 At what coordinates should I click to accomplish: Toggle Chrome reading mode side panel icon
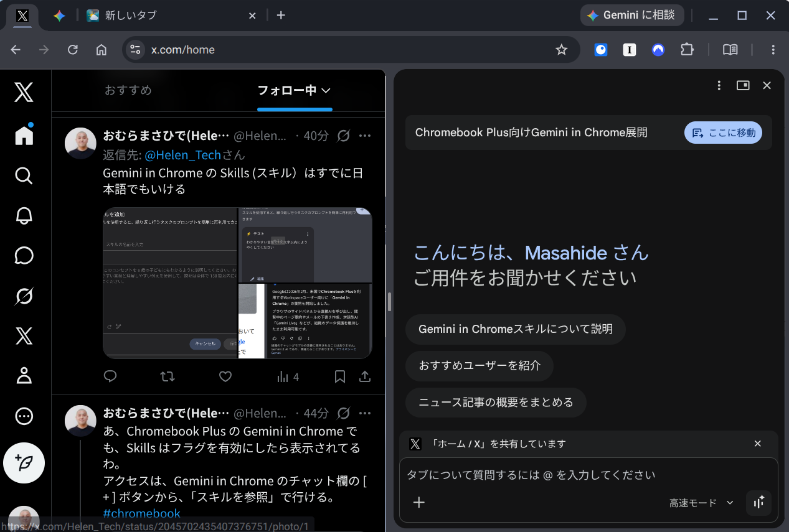(x=730, y=50)
